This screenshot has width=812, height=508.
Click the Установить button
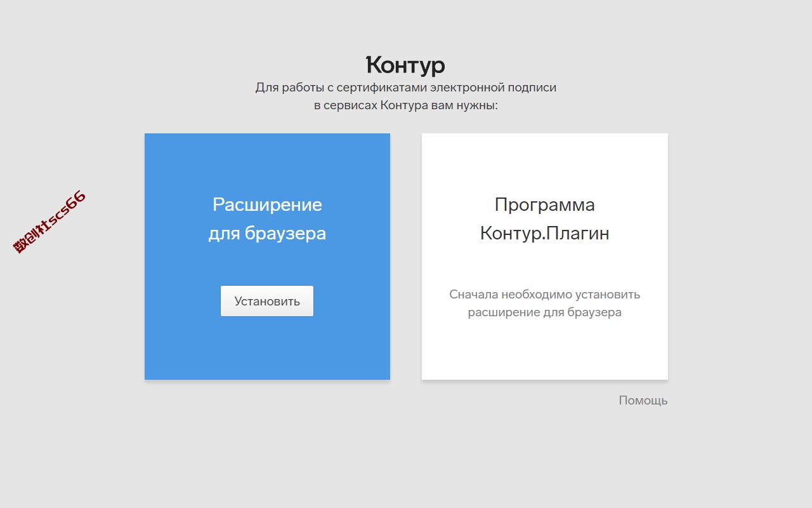267,301
